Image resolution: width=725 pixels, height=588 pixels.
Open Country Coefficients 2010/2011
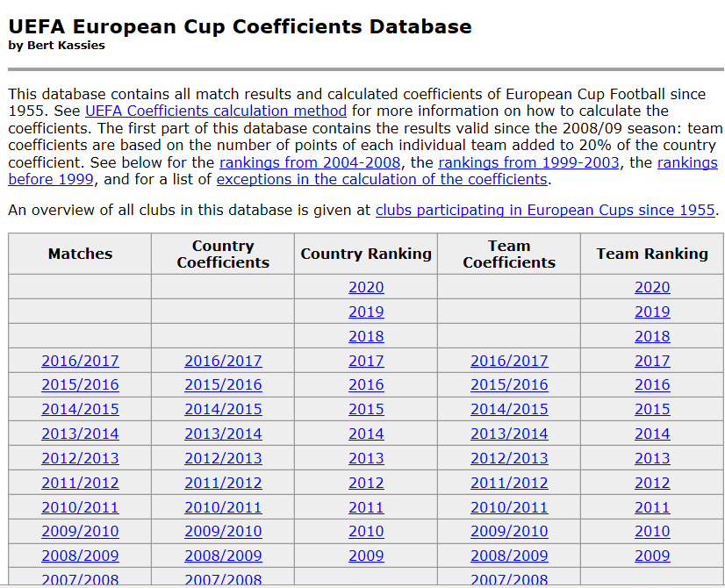223,507
